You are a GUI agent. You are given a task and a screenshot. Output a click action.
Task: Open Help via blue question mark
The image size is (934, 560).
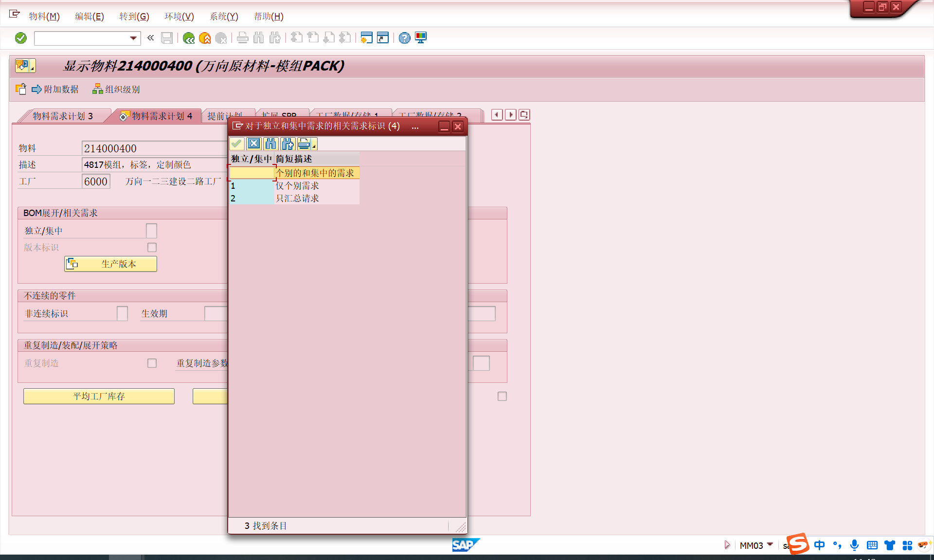point(404,38)
